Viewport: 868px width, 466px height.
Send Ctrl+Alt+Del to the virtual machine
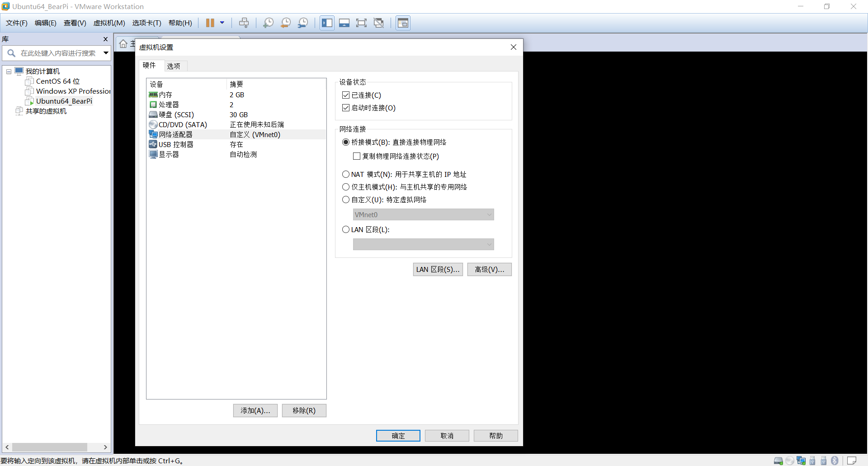244,23
